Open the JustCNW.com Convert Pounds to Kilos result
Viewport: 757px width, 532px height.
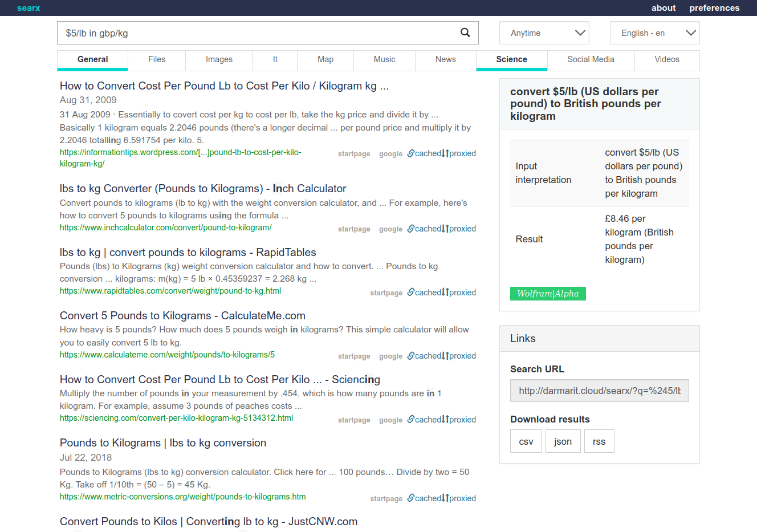[209, 522]
